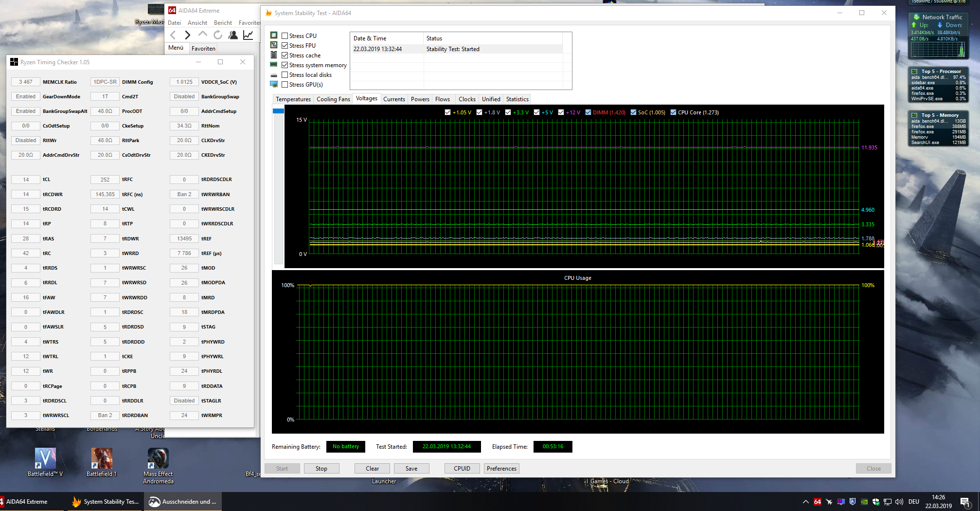Open the network connection tray icon
This screenshot has height=511, width=980.
coord(888,502)
